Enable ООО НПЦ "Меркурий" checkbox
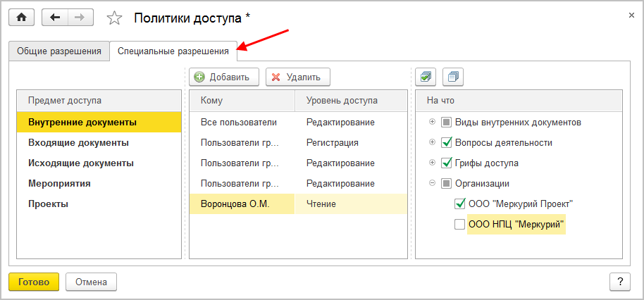Screen dimensions: 644x300 coord(459,225)
